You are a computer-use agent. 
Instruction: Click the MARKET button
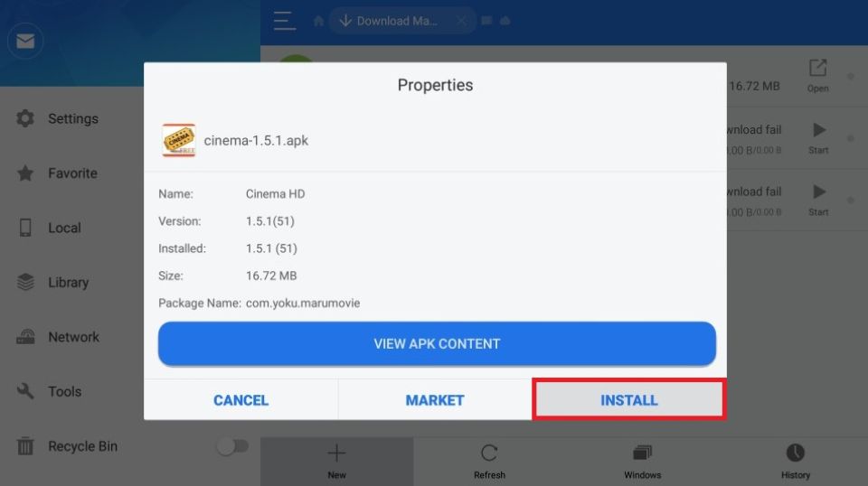435,400
